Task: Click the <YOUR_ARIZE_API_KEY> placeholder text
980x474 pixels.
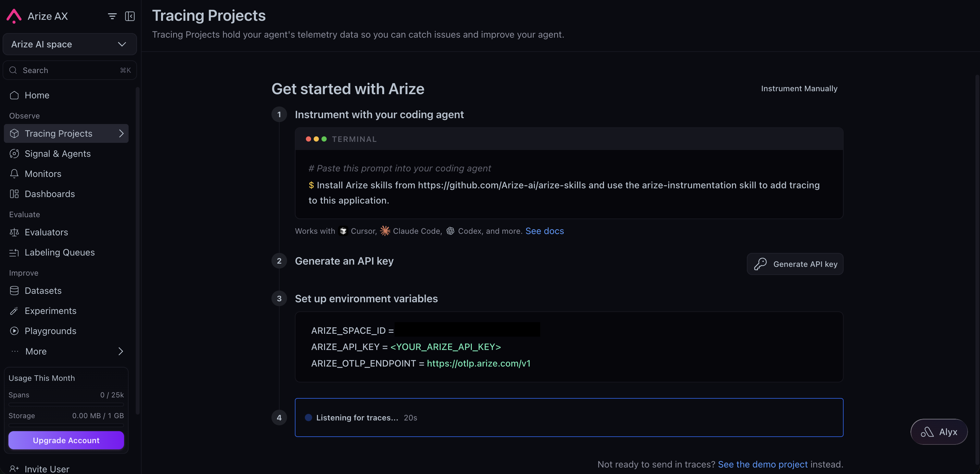Action: pos(446,347)
